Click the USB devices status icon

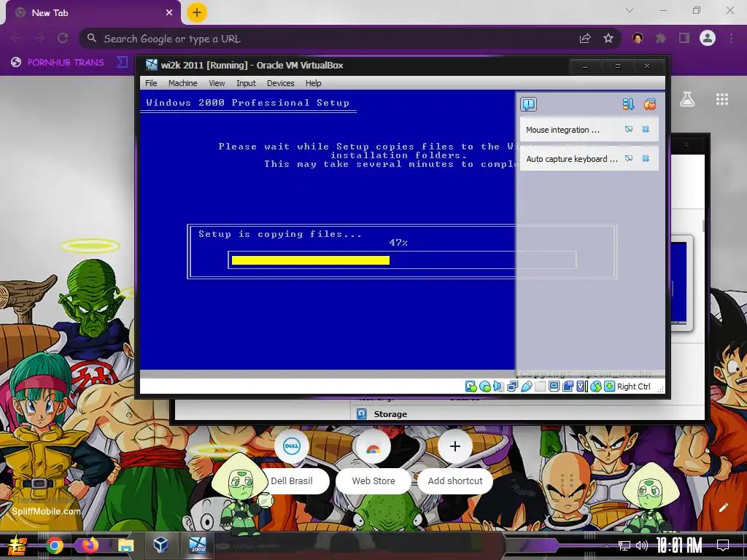[x=527, y=386]
